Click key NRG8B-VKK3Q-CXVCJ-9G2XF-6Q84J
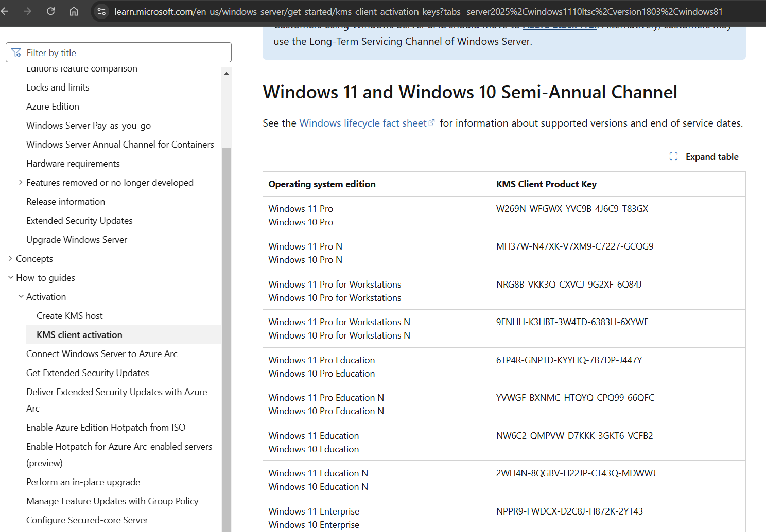 569,285
